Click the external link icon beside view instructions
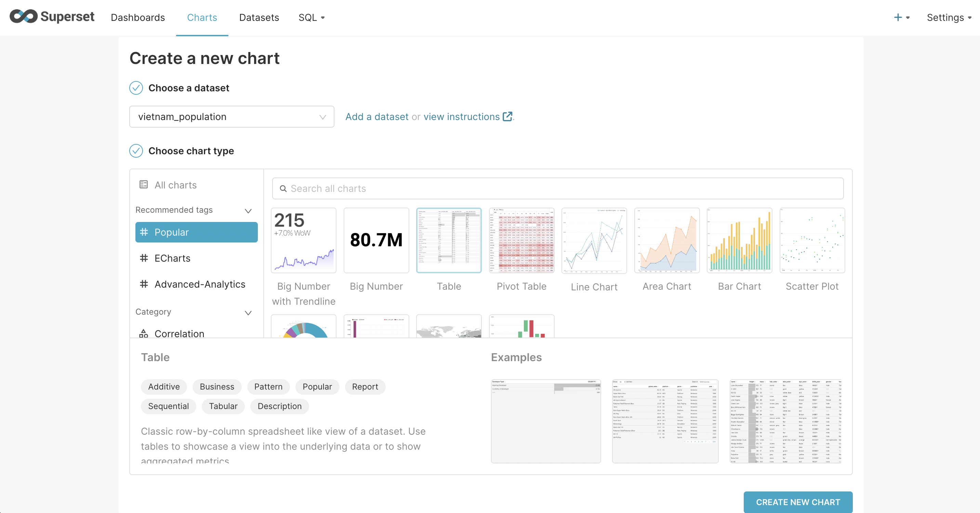980x513 pixels. coord(507,117)
